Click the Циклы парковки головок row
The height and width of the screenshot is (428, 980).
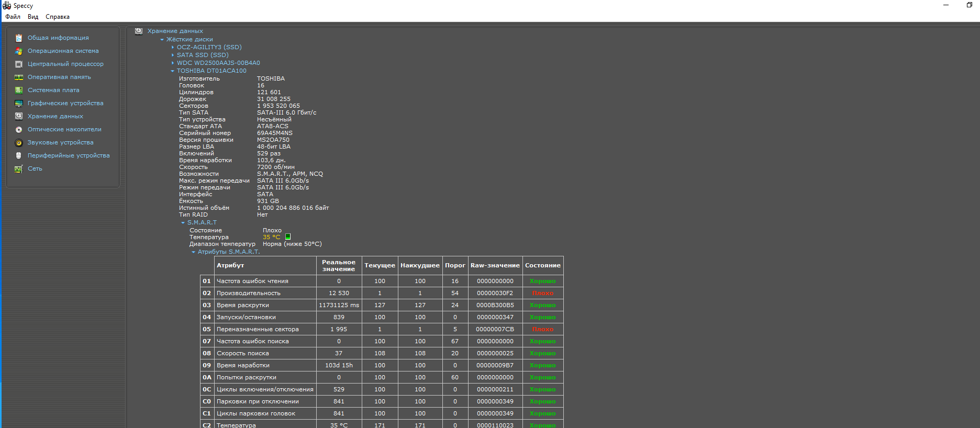coord(382,413)
